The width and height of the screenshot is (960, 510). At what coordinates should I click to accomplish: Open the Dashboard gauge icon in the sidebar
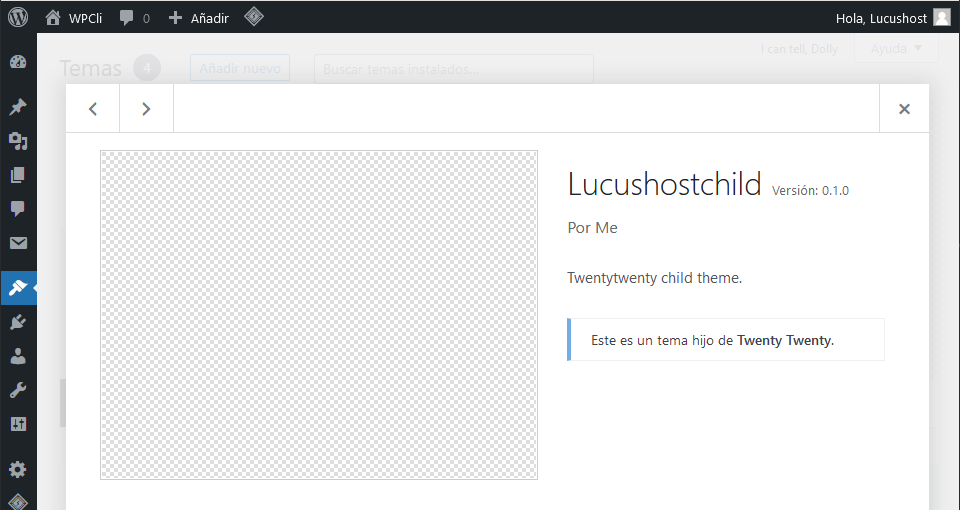[x=18, y=62]
